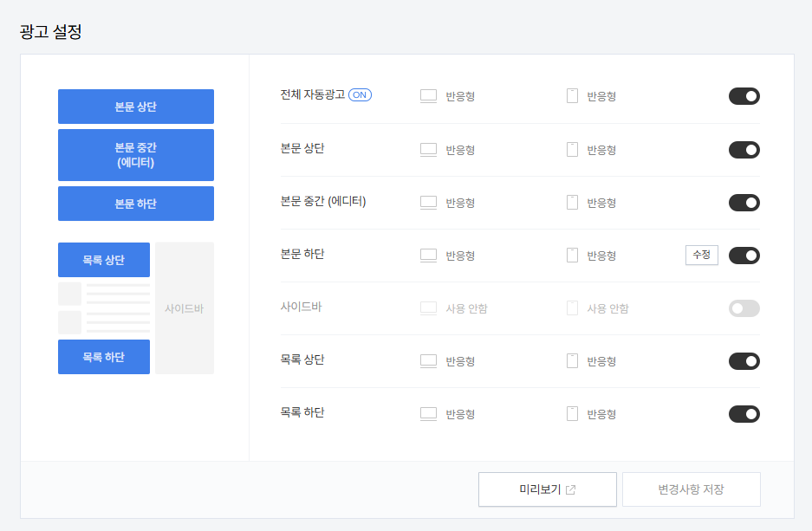Select the PC ad icon for 본문 상단
Screen dimensions: 812x531
coord(428,149)
